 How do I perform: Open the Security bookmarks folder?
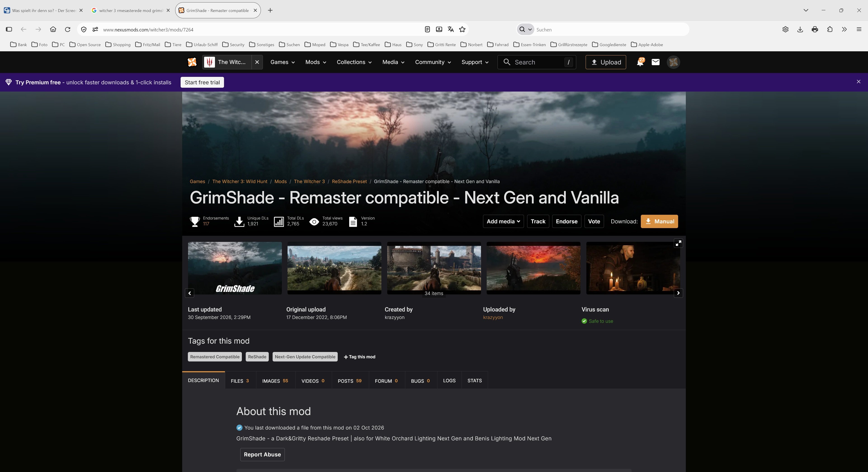tap(234, 45)
